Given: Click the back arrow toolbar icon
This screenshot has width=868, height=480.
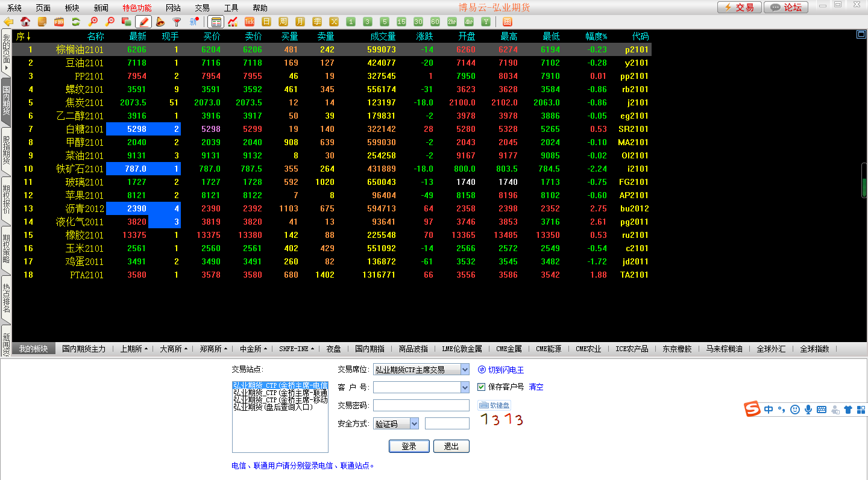Looking at the screenshot, I should click(8, 22).
